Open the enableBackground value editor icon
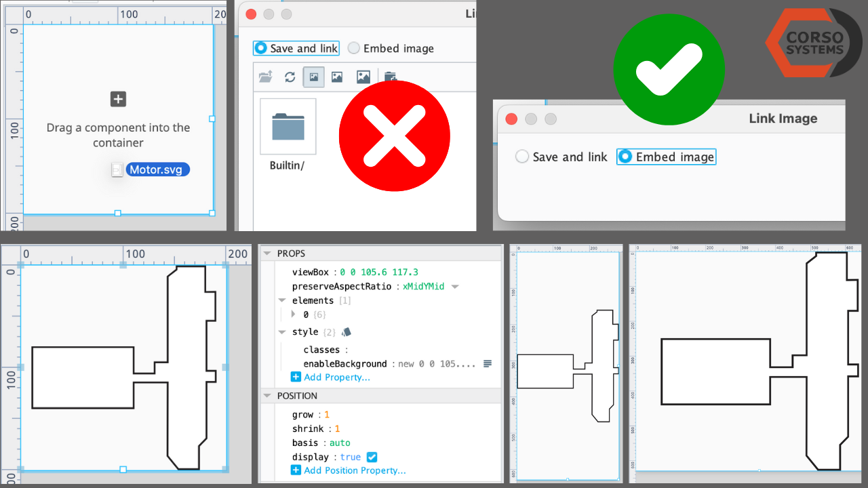This screenshot has width=868, height=488. pos(487,363)
